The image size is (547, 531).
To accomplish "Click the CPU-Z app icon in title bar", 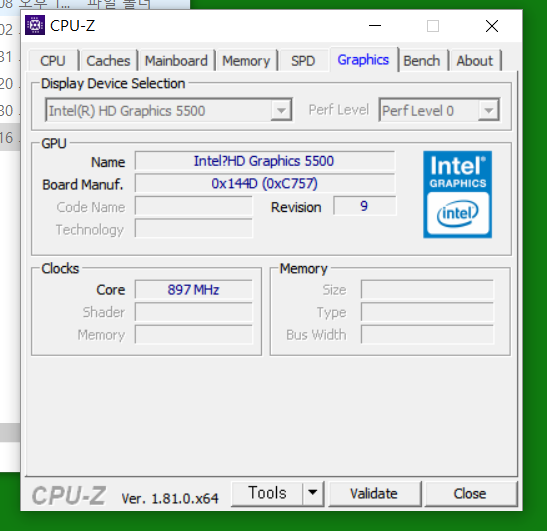I will pos(35,25).
